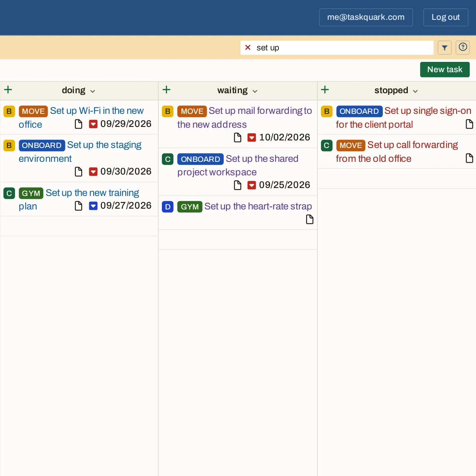Click the due date 10/02/2026
The width and height of the screenshot is (476, 476).
click(x=284, y=138)
